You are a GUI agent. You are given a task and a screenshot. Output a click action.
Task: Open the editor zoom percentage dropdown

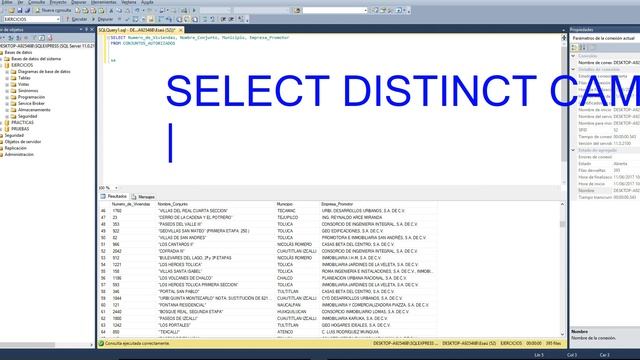(116, 188)
